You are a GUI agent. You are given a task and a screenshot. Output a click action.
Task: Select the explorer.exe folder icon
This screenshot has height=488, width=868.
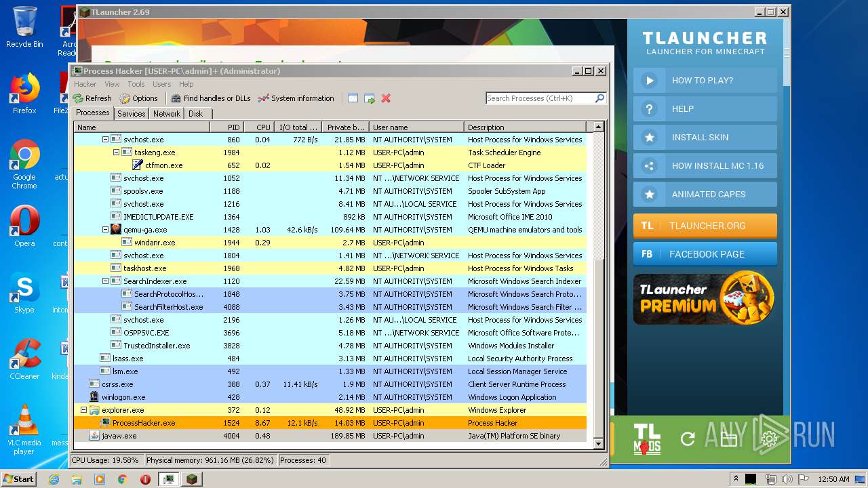(x=94, y=410)
